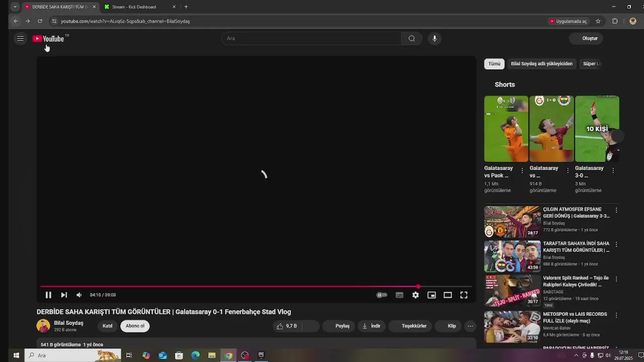
Task: Open Bilal Soydaş channel avatar
Action: pyautogui.click(x=44, y=326)
